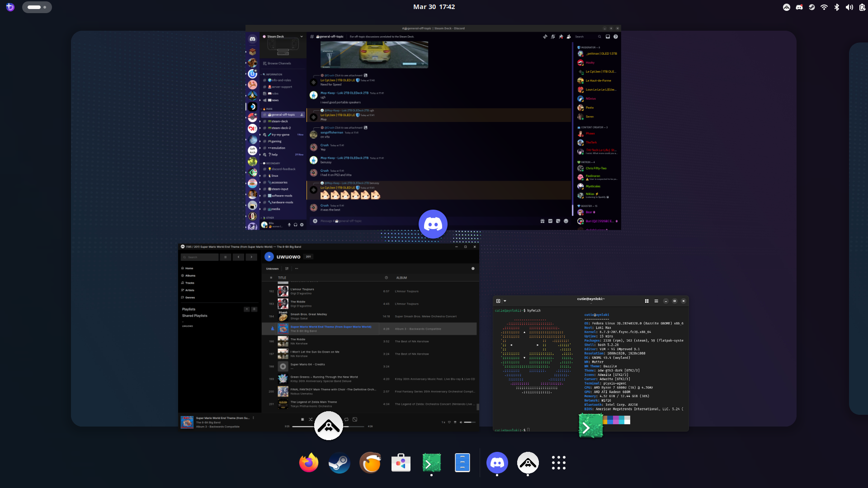Collapse the SECONDARY channel category
Image resolution: width=868 pixels, height=488 pixels.
click(273, 163)
